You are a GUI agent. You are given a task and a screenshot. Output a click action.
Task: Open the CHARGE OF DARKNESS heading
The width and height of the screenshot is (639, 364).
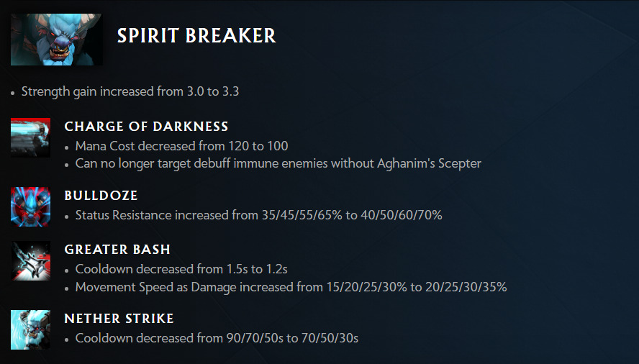coord(146,127)
